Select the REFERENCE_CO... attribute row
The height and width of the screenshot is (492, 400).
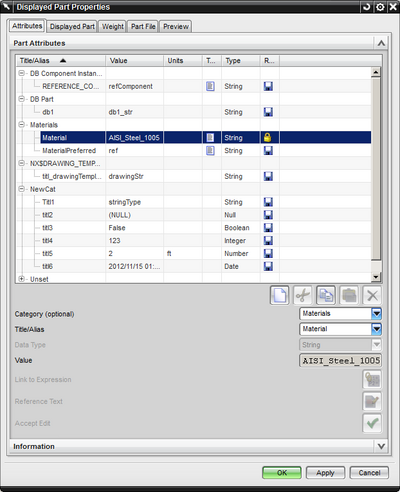(194, 86)
